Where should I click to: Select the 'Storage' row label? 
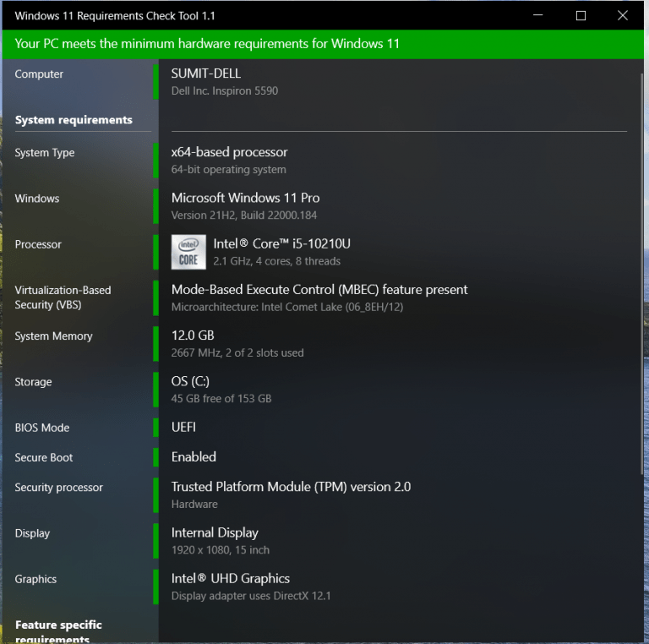(x=33, y=382)
